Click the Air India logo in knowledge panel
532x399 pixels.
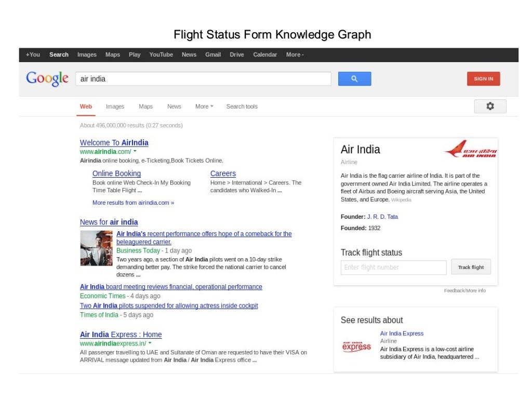click(x=471, y=149)
